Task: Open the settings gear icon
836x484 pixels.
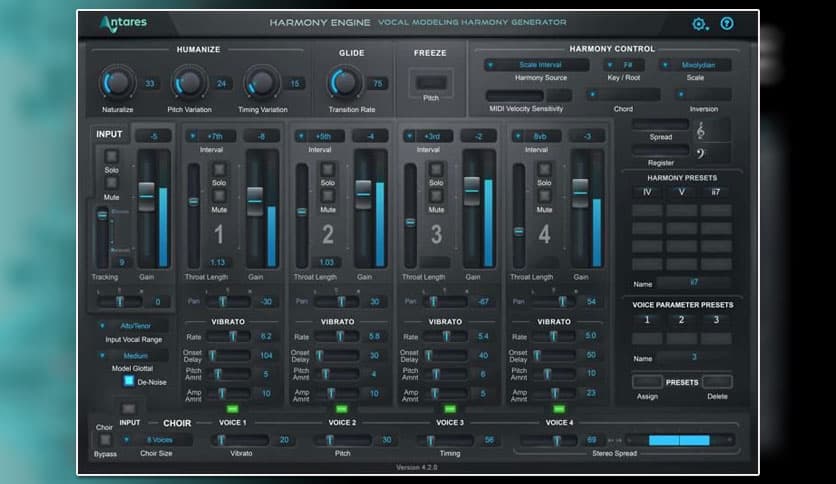Action: (699, 24)
